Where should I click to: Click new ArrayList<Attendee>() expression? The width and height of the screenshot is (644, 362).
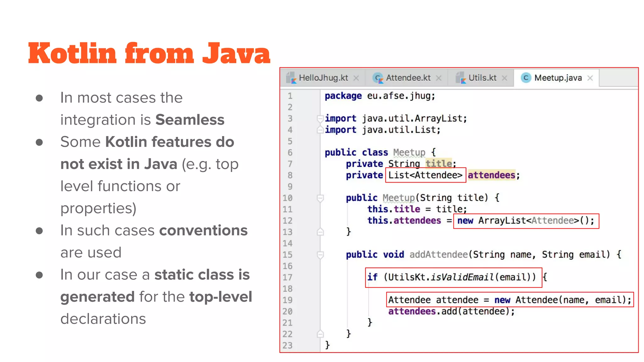pos(526,221)
